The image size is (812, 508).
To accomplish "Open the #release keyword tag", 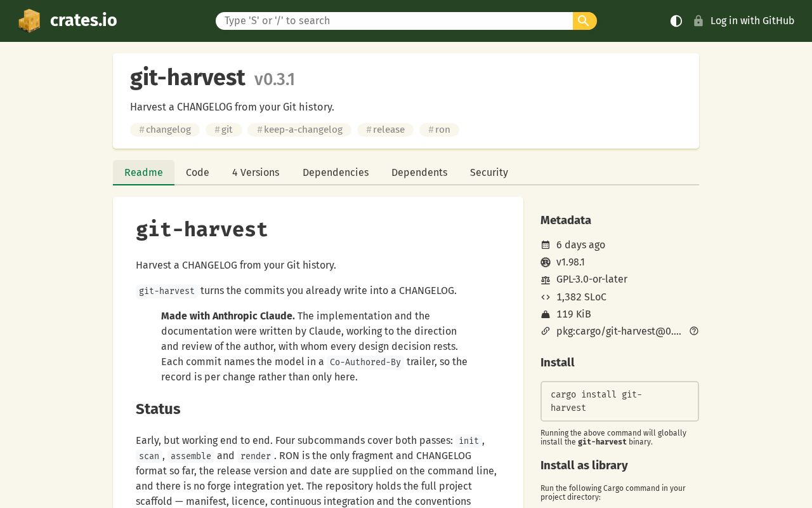I will [386, 130].
